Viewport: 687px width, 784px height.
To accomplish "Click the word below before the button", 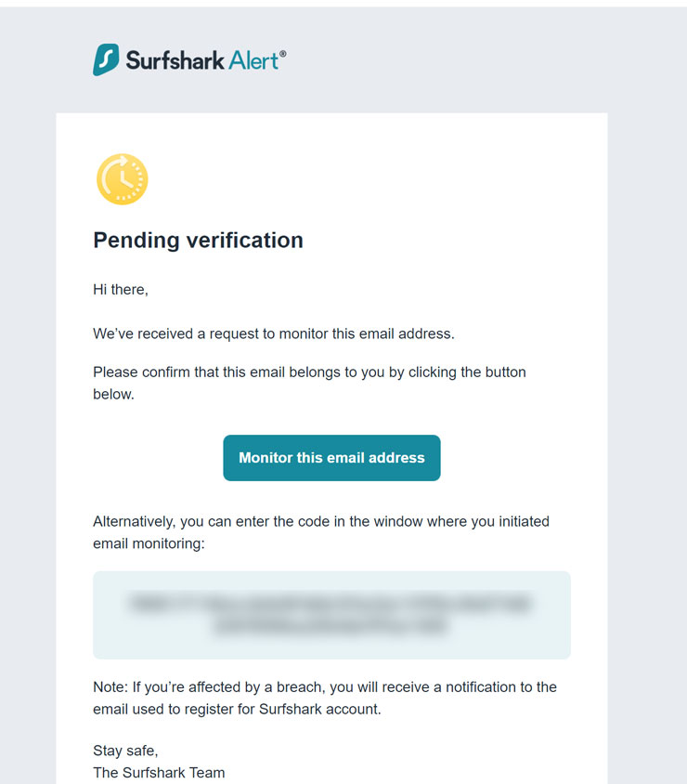I will coord(113,394).
